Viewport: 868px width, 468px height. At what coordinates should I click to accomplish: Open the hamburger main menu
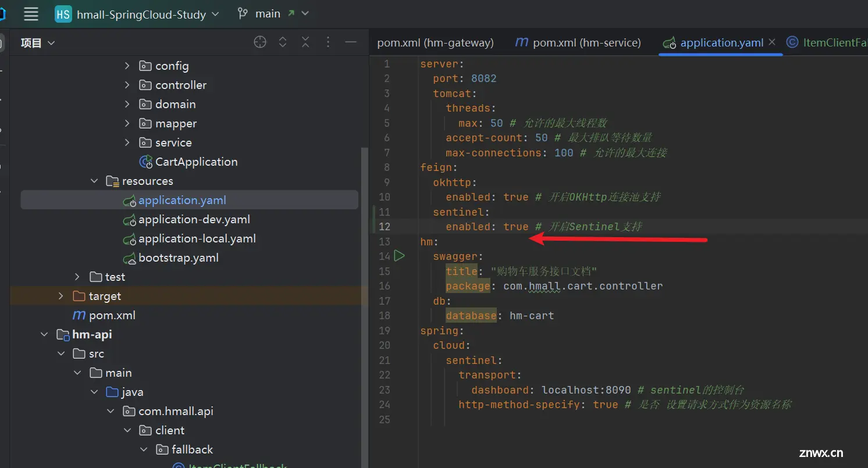pyautogui.click(x=31, y=14)
